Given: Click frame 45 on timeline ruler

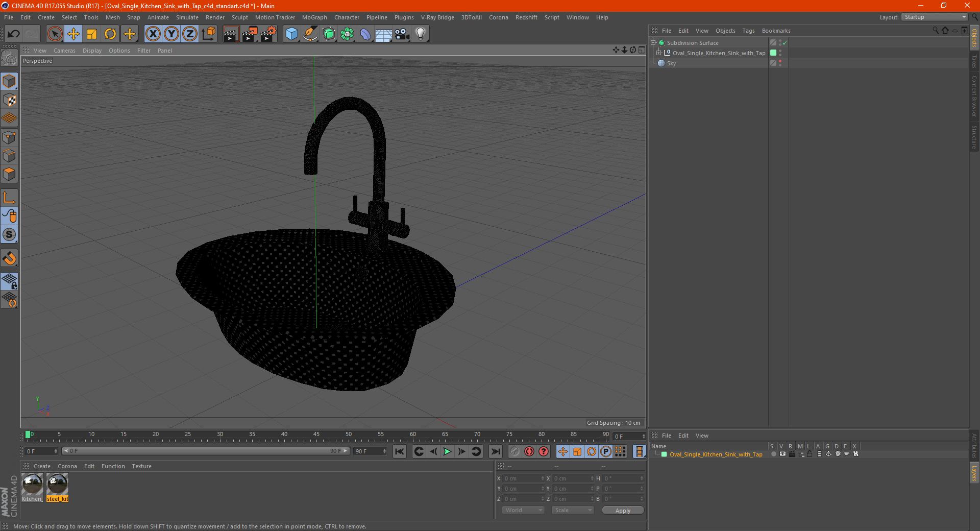Looking at the screenshot, I should pyautogui.click(x=316, y=436).
